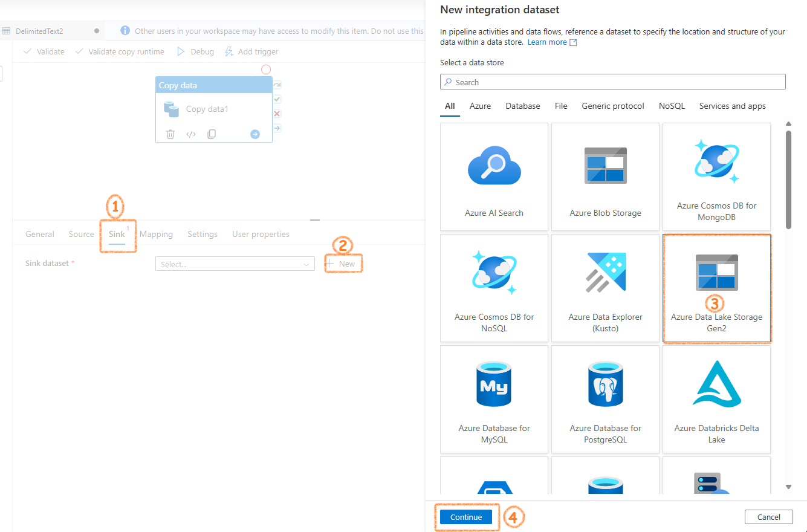This screenshot has height=532, width=807.
Task: Click the red failure X beside Copy data
Action: [x=277, y=114]
